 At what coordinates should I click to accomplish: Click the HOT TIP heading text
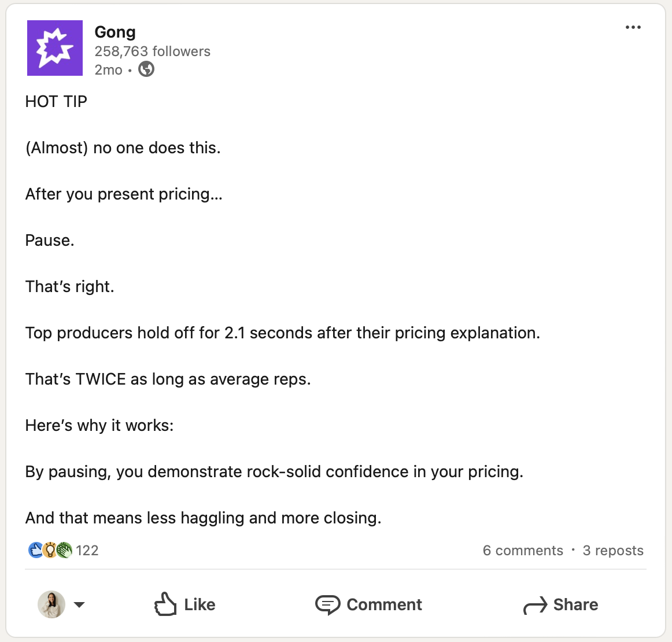tap(56, 102)
